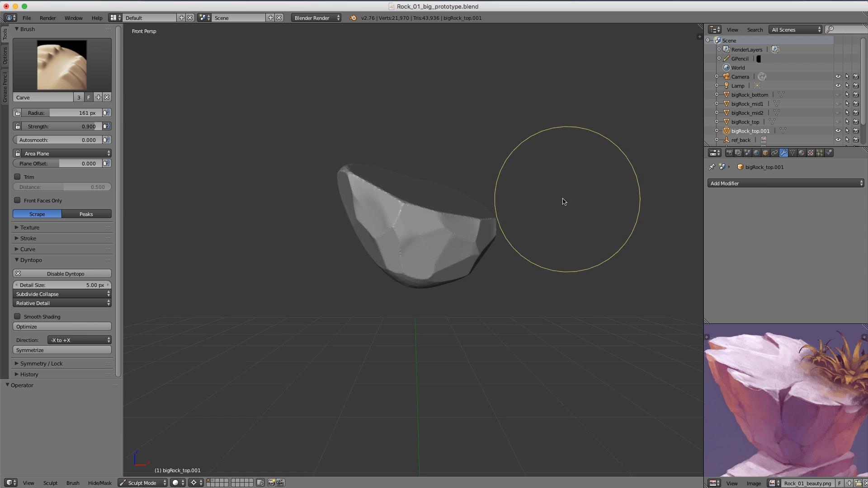
Task: Open the Texture properties tab checker icon
Action: pos(811,153)
